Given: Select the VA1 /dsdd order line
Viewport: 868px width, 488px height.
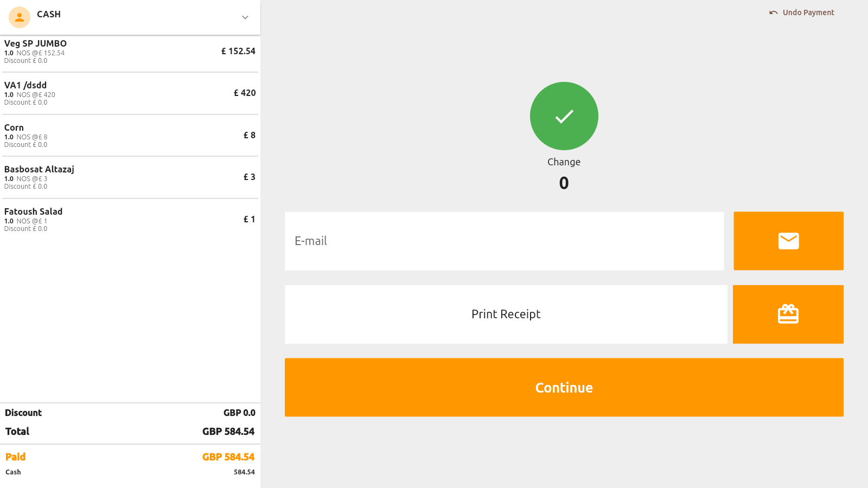Looking at the screenshot, I should coord(130,93).
